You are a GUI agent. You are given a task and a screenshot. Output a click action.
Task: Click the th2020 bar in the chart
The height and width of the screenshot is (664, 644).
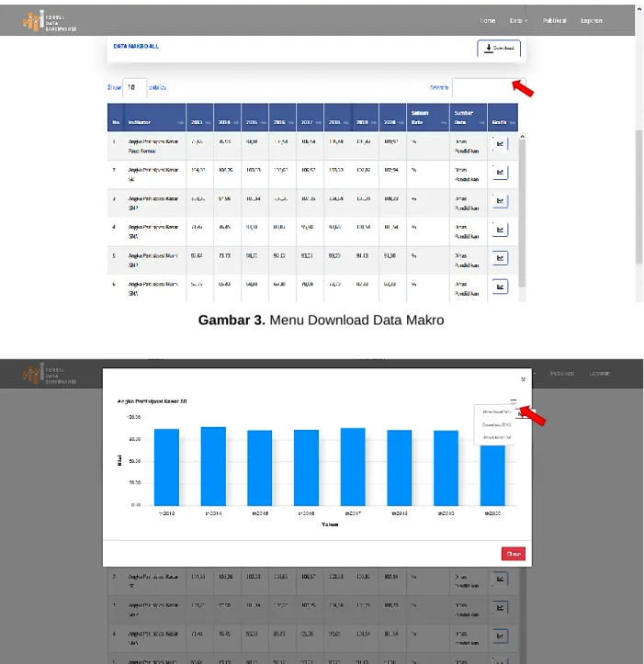point(492,475)
